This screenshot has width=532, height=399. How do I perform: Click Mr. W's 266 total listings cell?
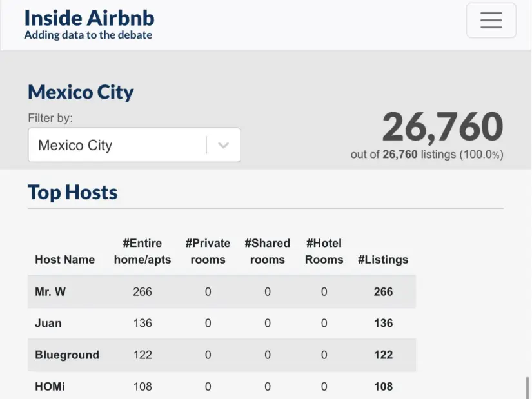coord(383,291)
